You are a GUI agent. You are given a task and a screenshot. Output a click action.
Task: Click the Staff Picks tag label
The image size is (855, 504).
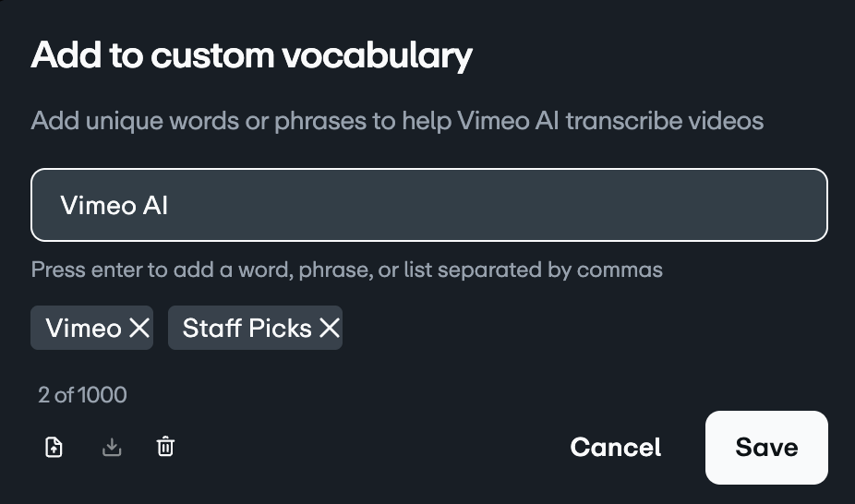pos(247,328)
